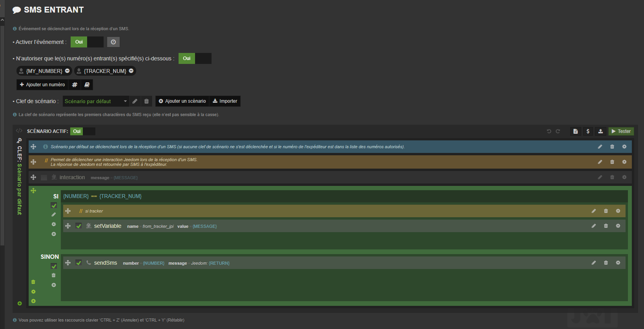Edit the scenario key with pencil icon

pyautogui.click(x=135, y=101)
